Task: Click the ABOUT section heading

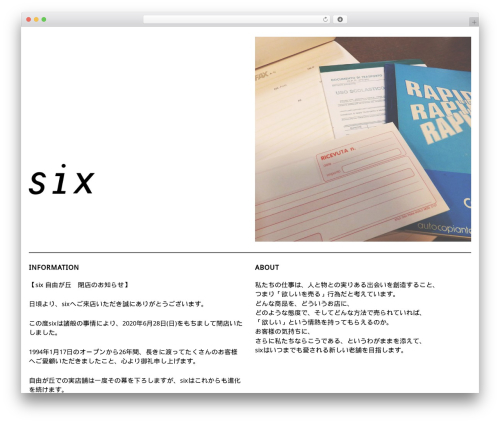Action: pos(267,267)
